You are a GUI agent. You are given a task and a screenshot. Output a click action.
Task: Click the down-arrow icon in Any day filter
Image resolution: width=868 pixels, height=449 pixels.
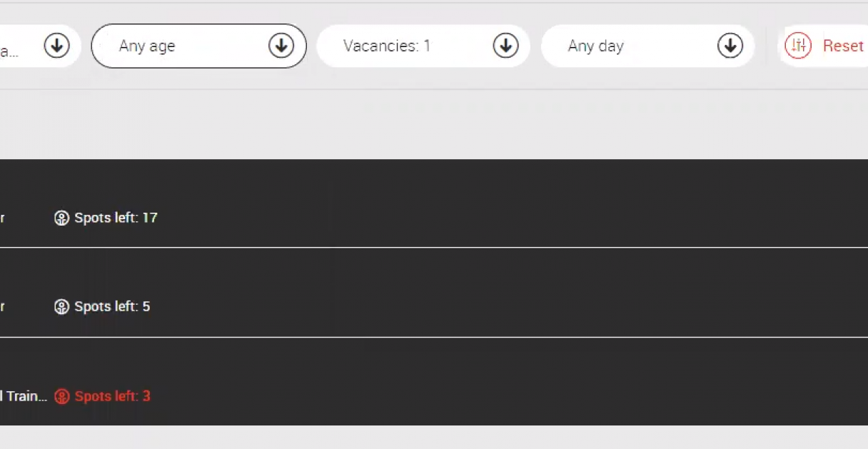(x=730, y=46)
